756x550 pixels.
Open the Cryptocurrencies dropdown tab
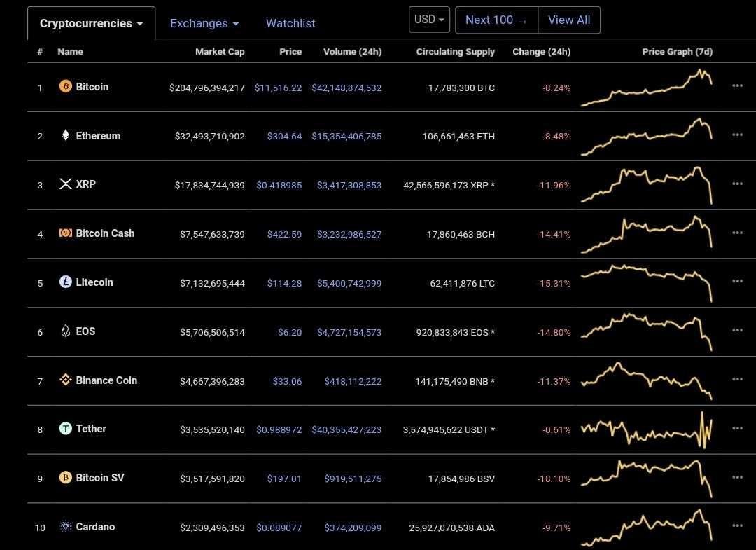click(91, 23)
